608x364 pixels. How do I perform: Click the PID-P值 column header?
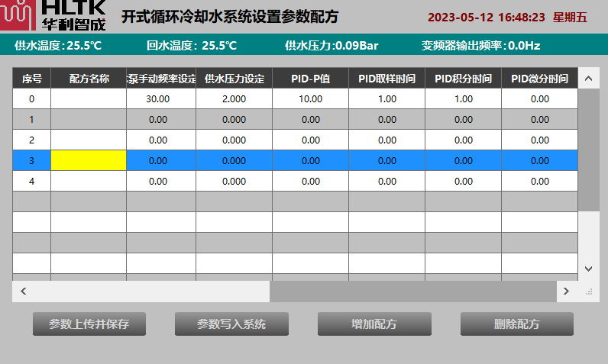310,79
